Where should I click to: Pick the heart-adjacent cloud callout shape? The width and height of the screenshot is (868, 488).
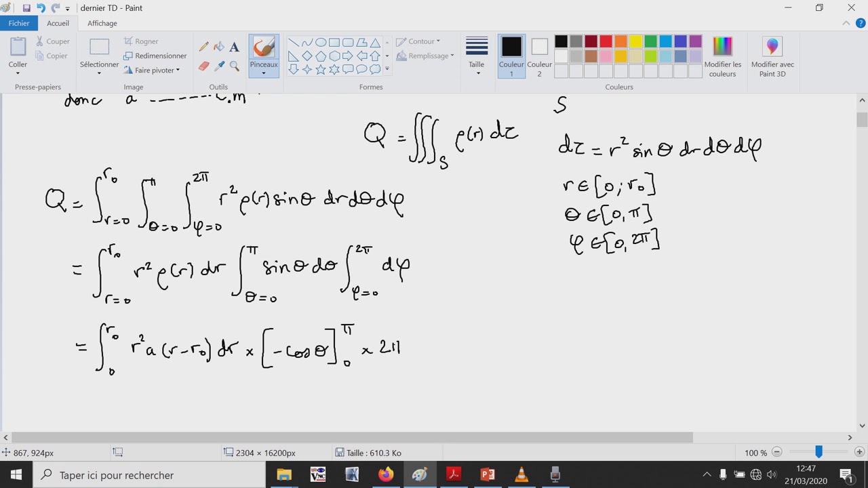[x=375, y=69]
